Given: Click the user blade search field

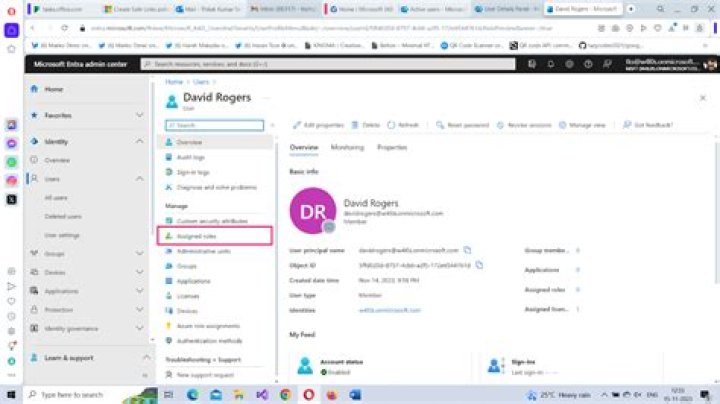Looking at the screenshot, I should coord(214,125).
